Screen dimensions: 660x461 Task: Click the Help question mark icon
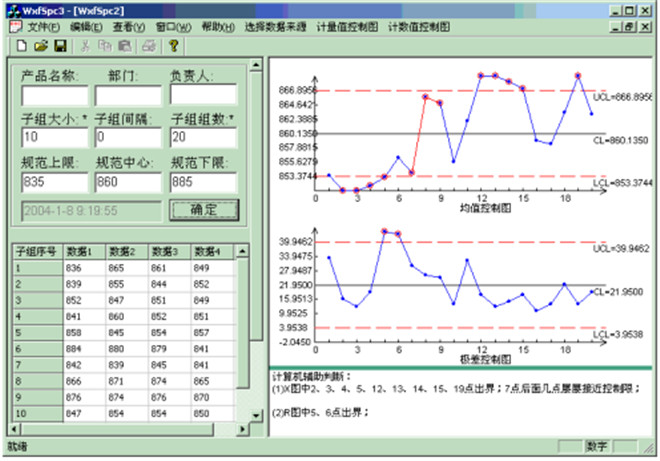pyautogui.click(x=173, y=46)
